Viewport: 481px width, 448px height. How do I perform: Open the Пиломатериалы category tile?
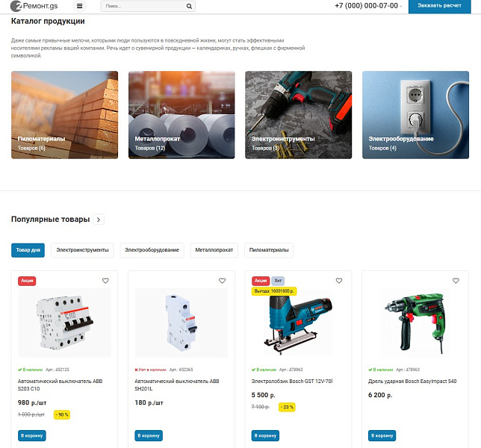[x=64, y=114]
